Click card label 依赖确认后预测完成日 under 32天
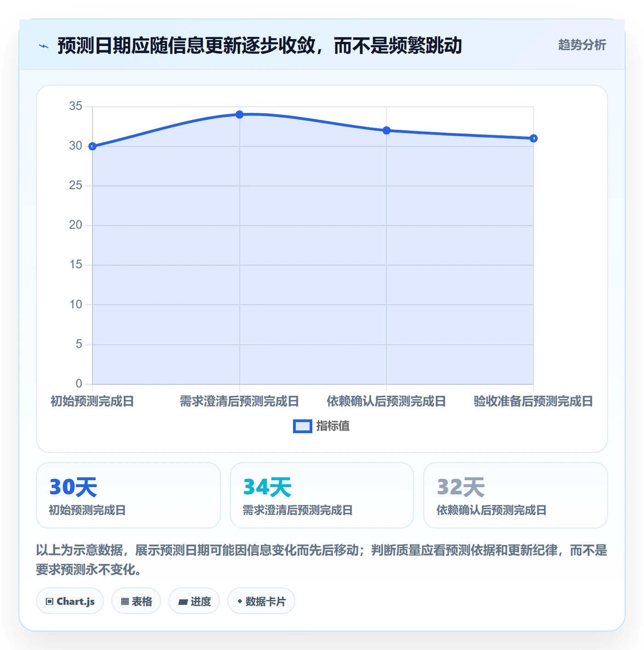644x650 pixels. (x=491, y=510)
